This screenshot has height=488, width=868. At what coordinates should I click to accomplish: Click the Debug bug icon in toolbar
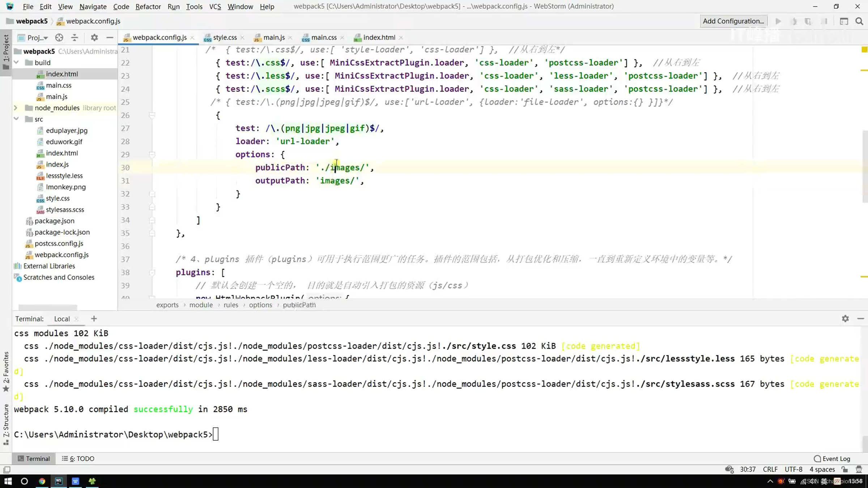794,21
